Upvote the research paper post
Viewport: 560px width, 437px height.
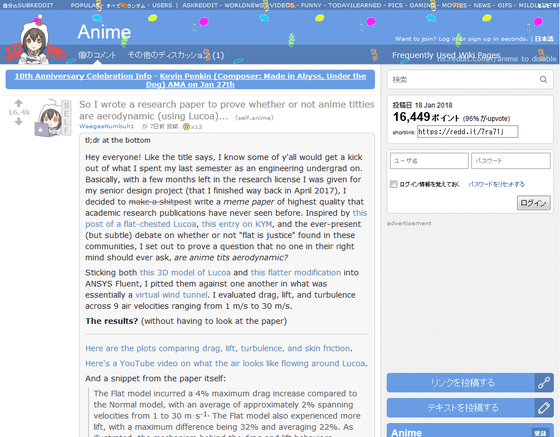click(x=19, y=104)
